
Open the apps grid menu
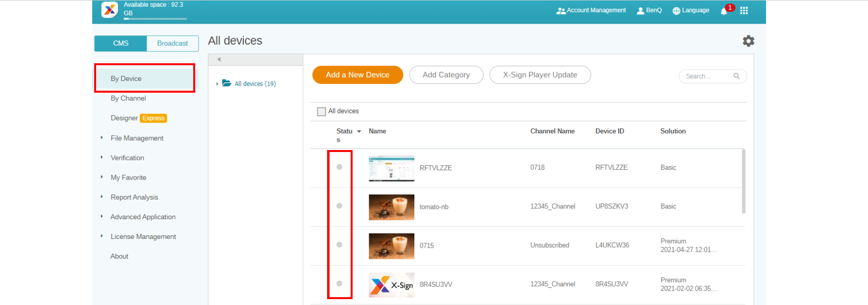coord(744,11)
